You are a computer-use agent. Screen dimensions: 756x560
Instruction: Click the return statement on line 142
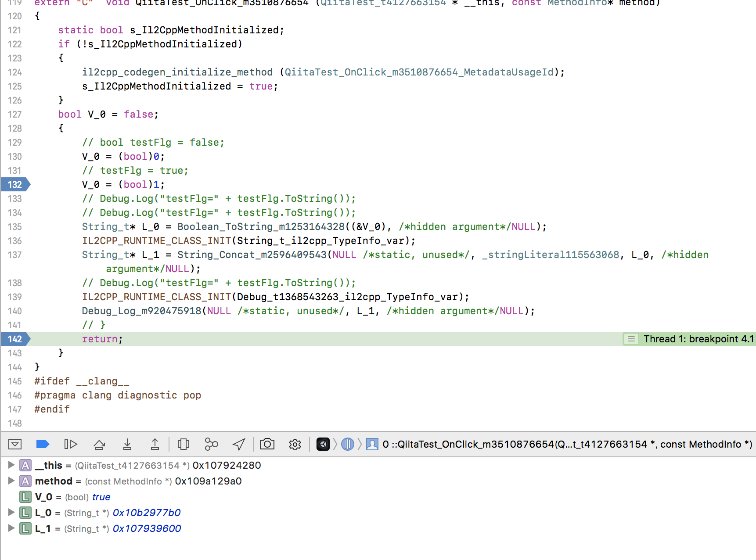click(102, 339)
